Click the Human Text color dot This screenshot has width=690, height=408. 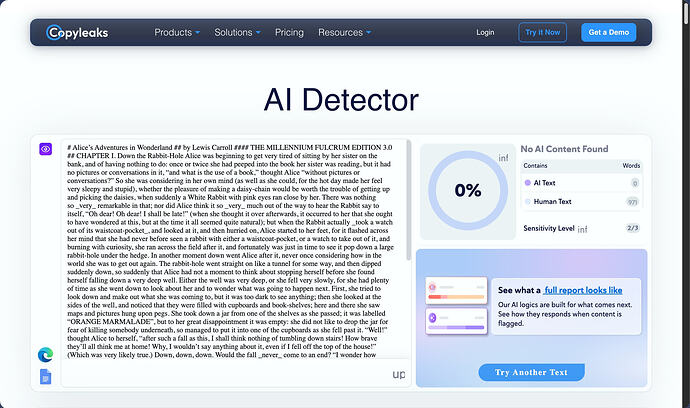pyautogui.click(x=528, y=202)
